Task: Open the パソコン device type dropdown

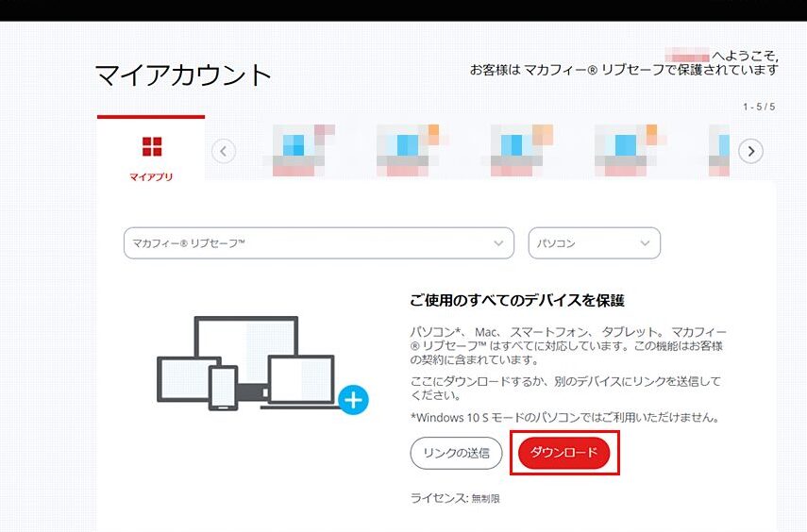Action: (595, 242)
